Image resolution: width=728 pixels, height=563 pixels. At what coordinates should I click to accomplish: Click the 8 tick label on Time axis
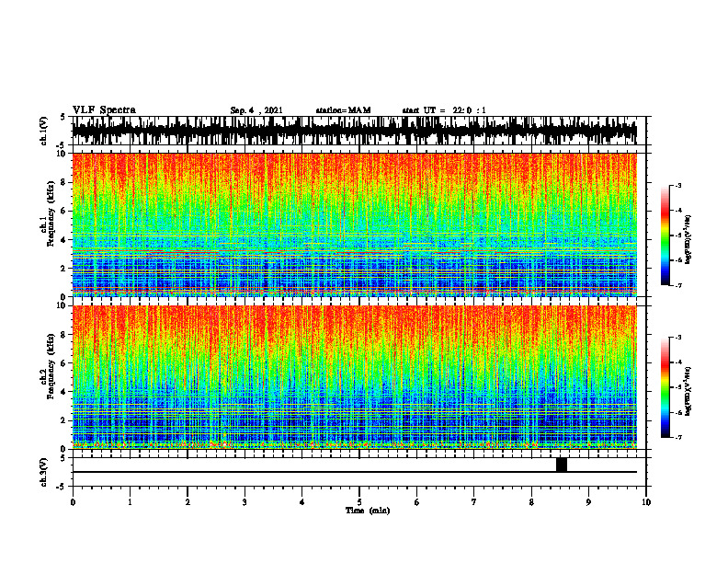click(531, 502)
